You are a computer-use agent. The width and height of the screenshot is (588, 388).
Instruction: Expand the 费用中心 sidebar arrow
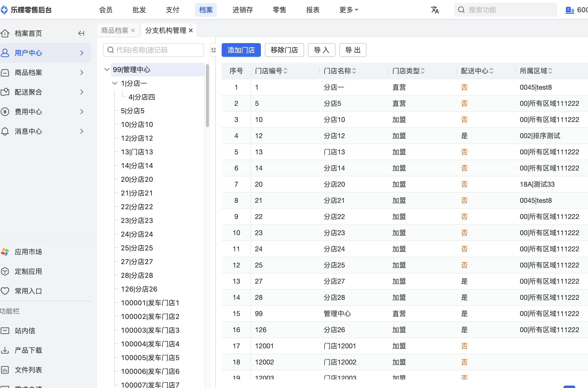coord(82,112)
